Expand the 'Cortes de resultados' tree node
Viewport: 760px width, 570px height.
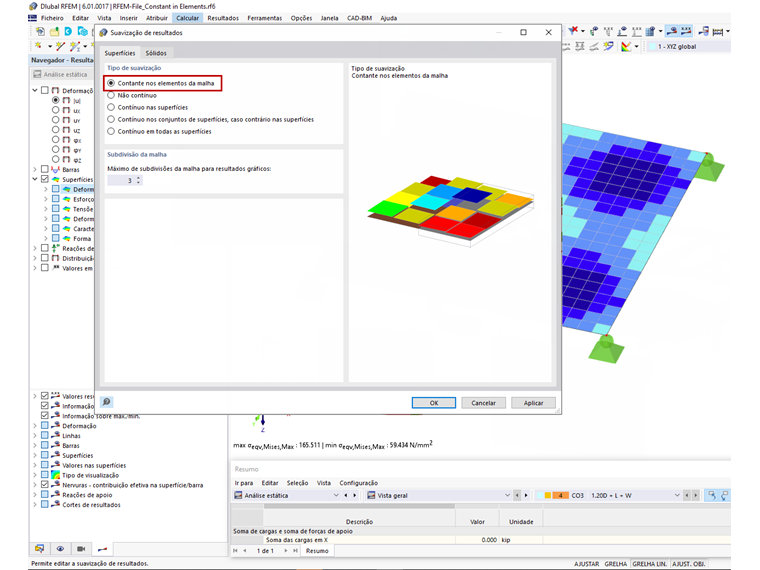[x=35, y=505]
